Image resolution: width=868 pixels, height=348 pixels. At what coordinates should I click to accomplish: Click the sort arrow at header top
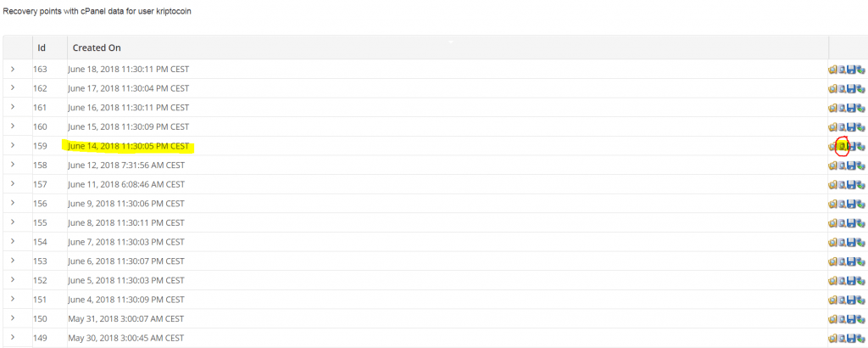tap(451, 42)
